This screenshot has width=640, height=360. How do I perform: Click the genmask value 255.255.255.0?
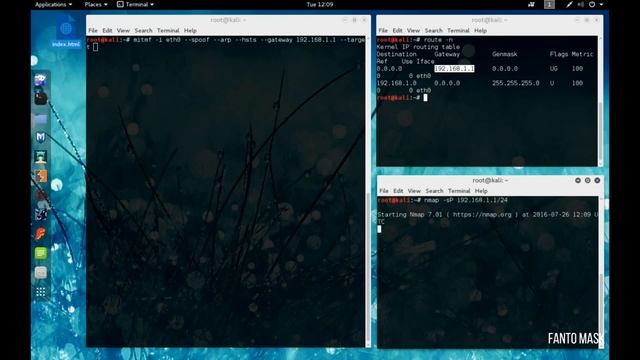click(x=516, y=83)
